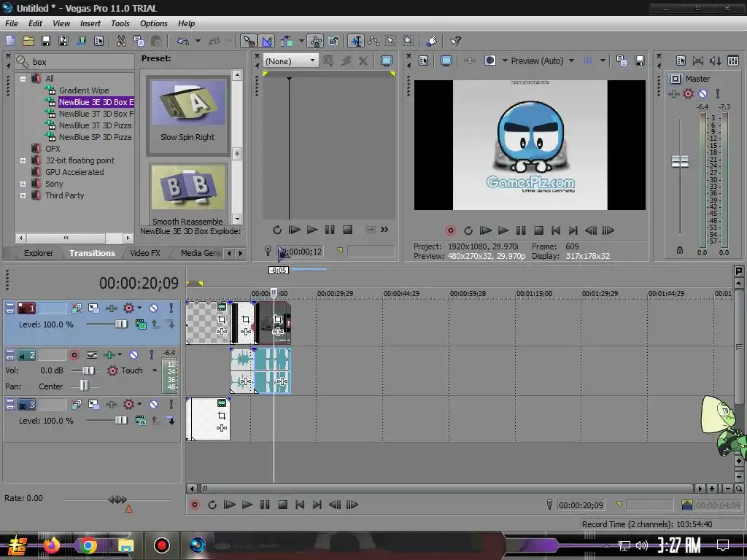Viewport: 747px width, 560px height.
Task: Toggle preview on external monitor
Action: point(446,61)
